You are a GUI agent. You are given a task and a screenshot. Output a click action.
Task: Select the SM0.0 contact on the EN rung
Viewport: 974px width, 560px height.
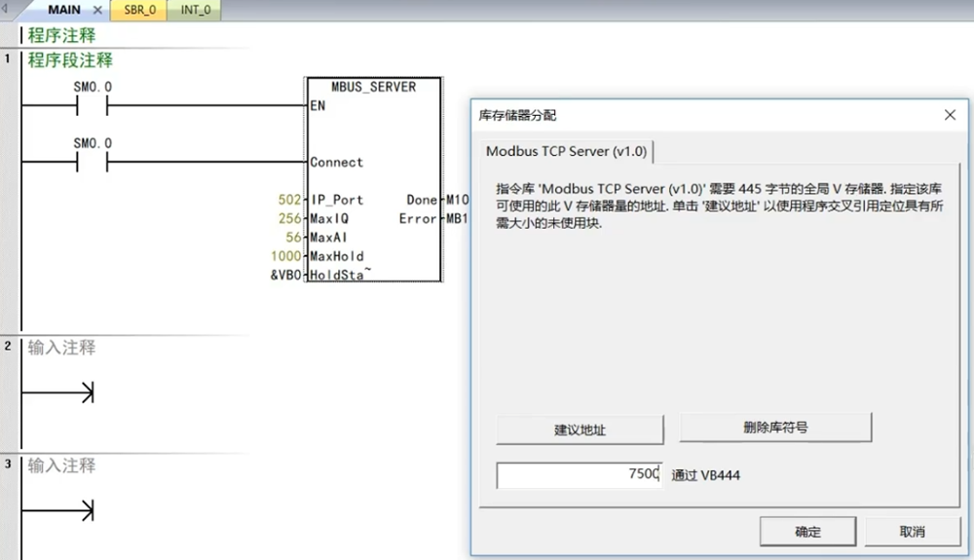tap(93, 106)
